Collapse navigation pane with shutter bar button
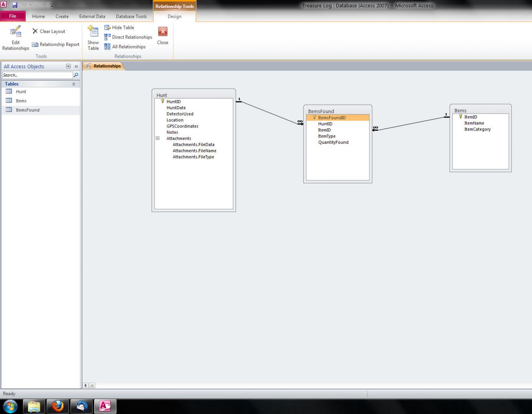 coord(76,66)
